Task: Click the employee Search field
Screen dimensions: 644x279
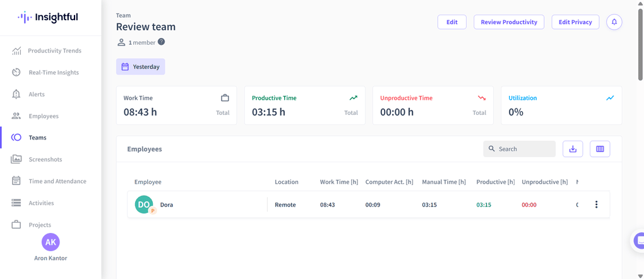Action: point(524,149)
